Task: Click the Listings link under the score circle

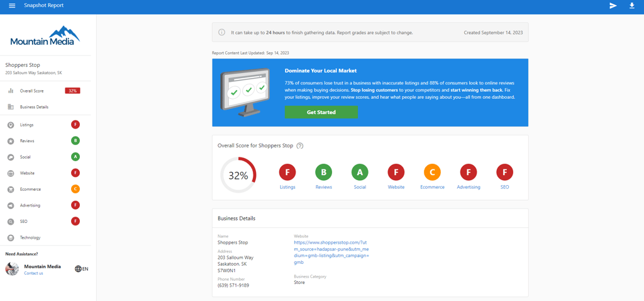Action: 287,187
